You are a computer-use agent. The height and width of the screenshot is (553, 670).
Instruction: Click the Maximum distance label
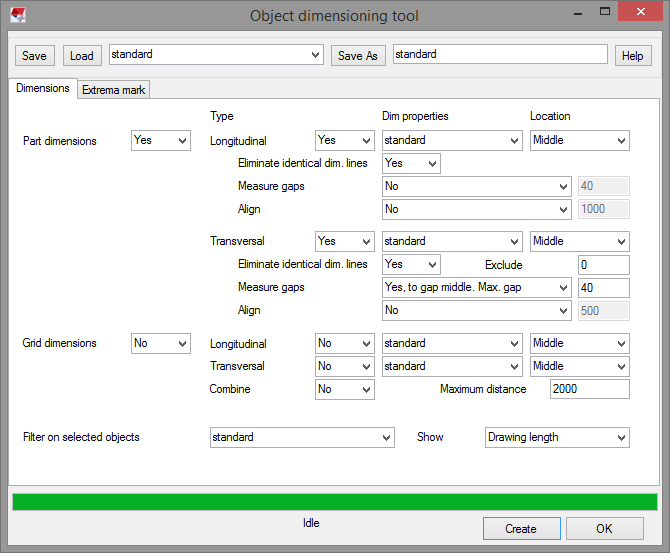point(483,389)
